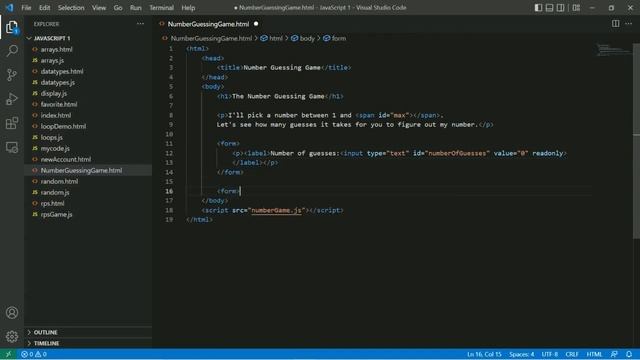Open the Search view in activity bar
Viewport: 640px width, 360px height.
tap(12, 51)
